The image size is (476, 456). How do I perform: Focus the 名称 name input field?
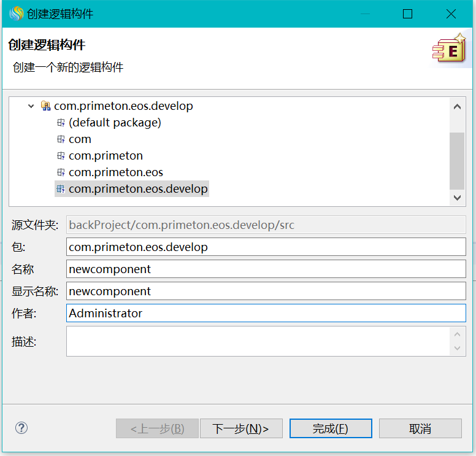coord(266,269)
